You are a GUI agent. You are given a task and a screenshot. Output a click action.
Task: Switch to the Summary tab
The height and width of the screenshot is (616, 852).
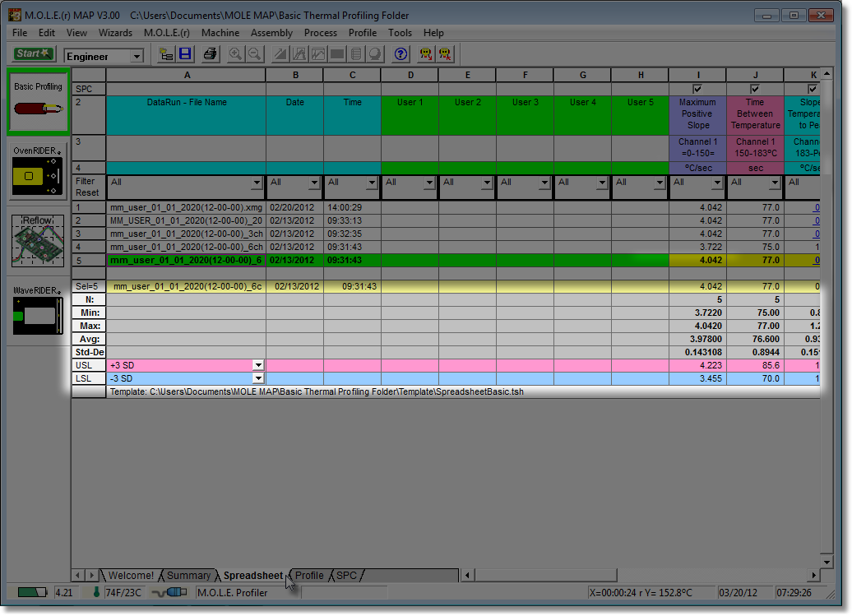click(x=188, y=575)
